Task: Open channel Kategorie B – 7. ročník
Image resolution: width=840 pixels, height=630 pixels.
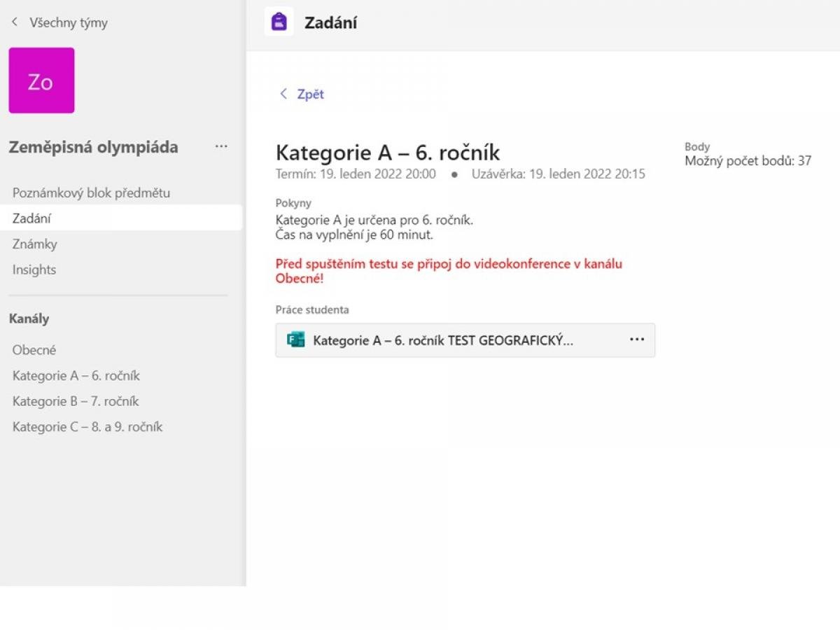Action: click(75, 401)
